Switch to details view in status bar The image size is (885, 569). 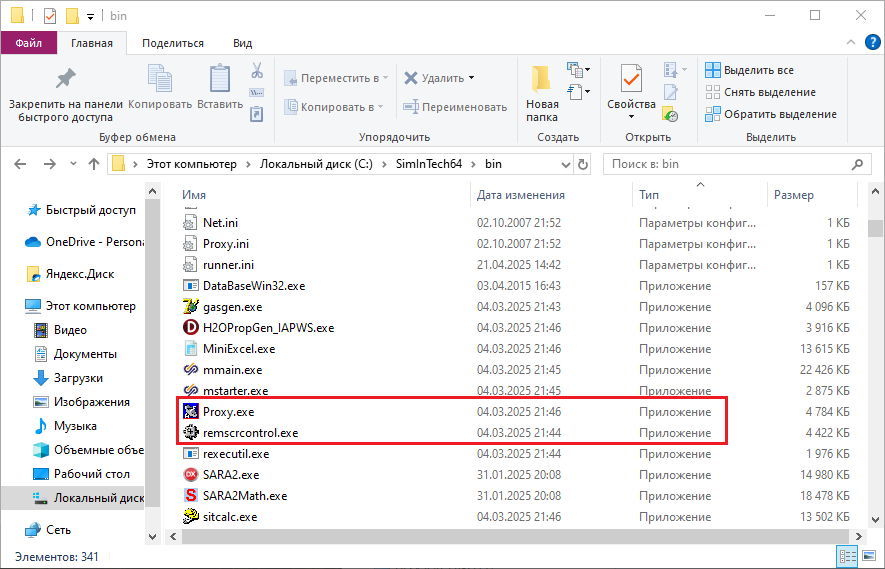[848, 557]
